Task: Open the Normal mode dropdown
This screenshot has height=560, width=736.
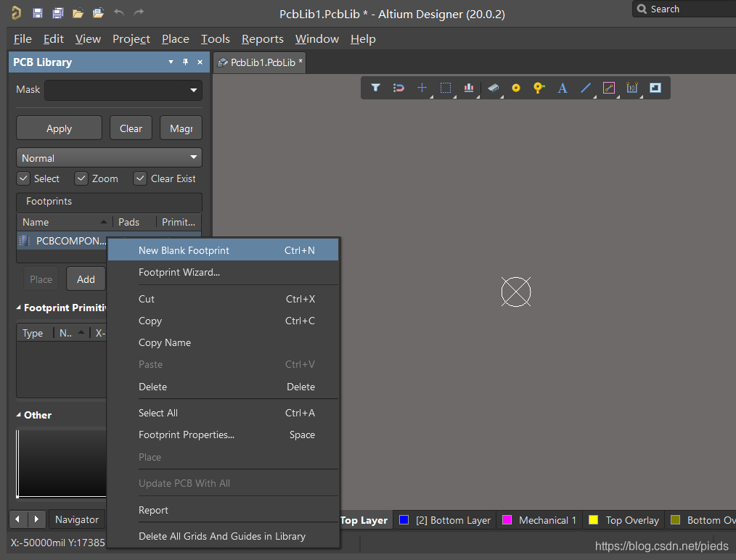Action: [193, 157]
